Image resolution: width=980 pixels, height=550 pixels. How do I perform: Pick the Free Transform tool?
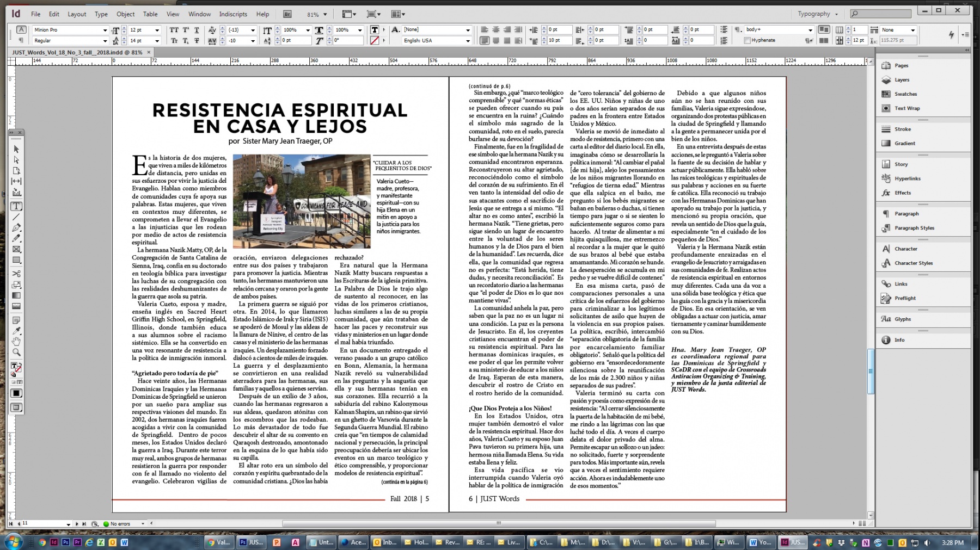16,285
